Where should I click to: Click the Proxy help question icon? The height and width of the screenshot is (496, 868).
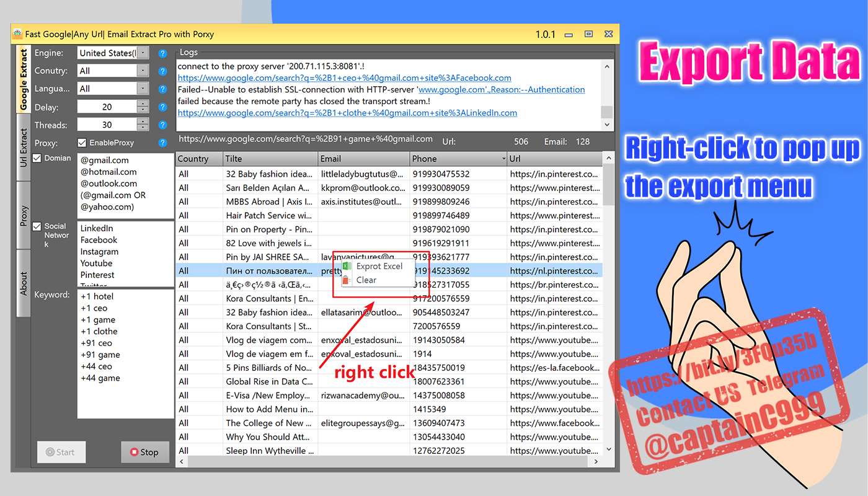pos(162,143)
